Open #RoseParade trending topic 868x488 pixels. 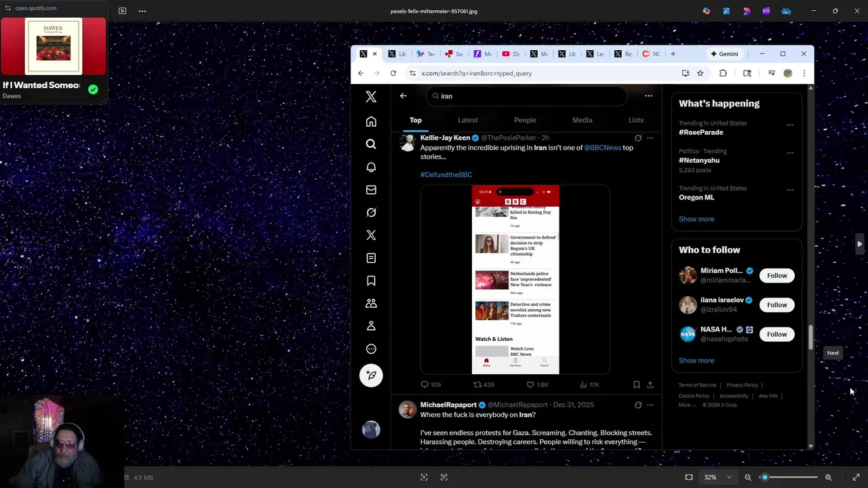(701, 132)
